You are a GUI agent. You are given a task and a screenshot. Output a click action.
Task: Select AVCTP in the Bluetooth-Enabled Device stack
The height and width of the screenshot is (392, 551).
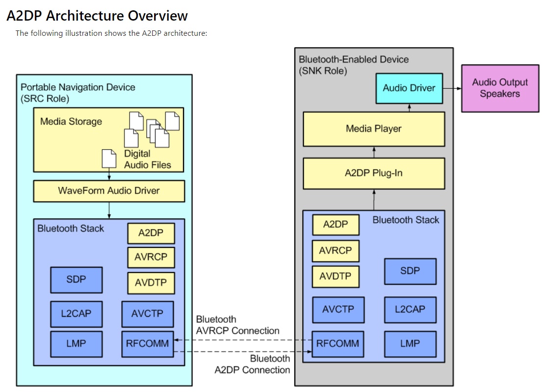(x=338, y=310)
